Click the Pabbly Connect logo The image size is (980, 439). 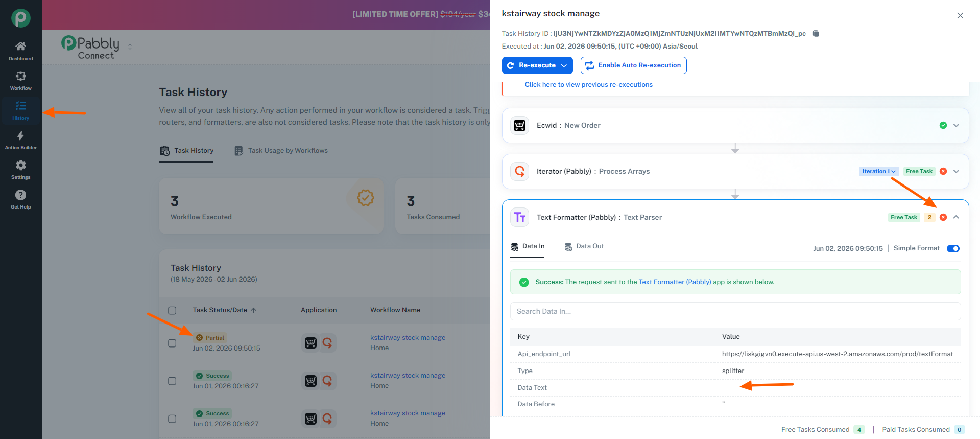point(90,48)
